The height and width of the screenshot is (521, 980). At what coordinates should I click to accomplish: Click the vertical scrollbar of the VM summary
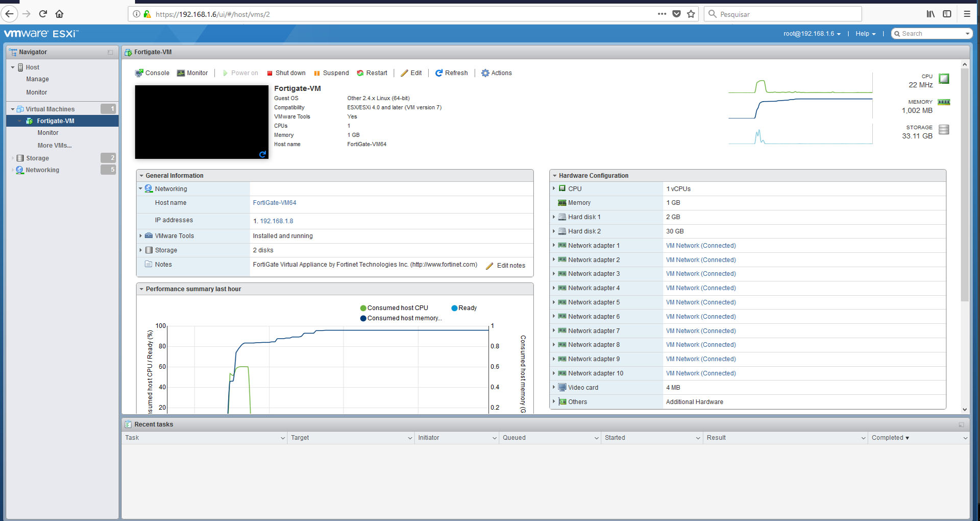[964, 184]
